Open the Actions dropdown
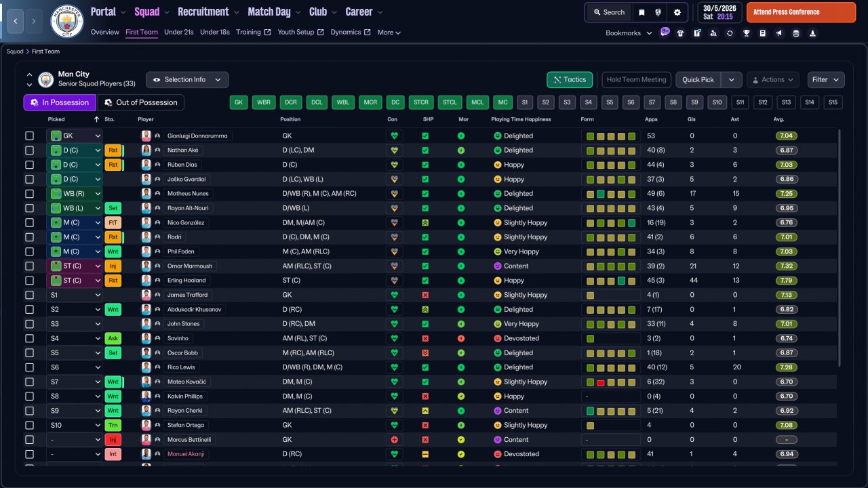The width and height of the screenshot is (868, 488). point(773,80)
